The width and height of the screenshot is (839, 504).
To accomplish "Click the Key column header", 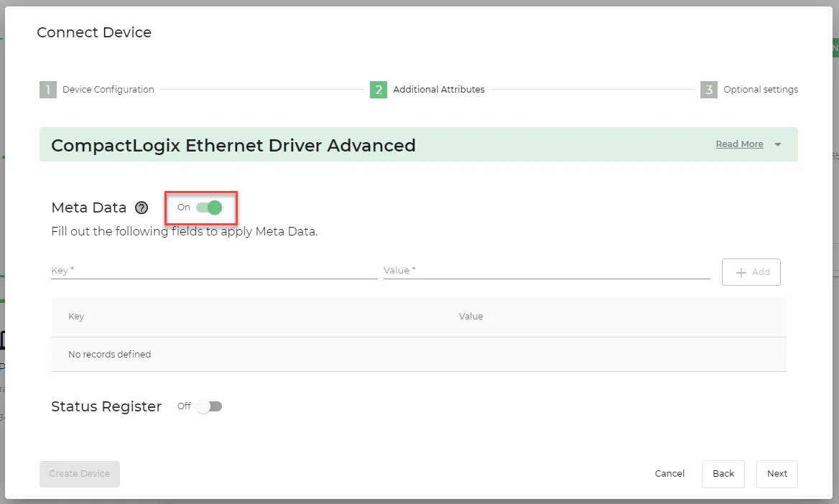I will click(76, 316).
